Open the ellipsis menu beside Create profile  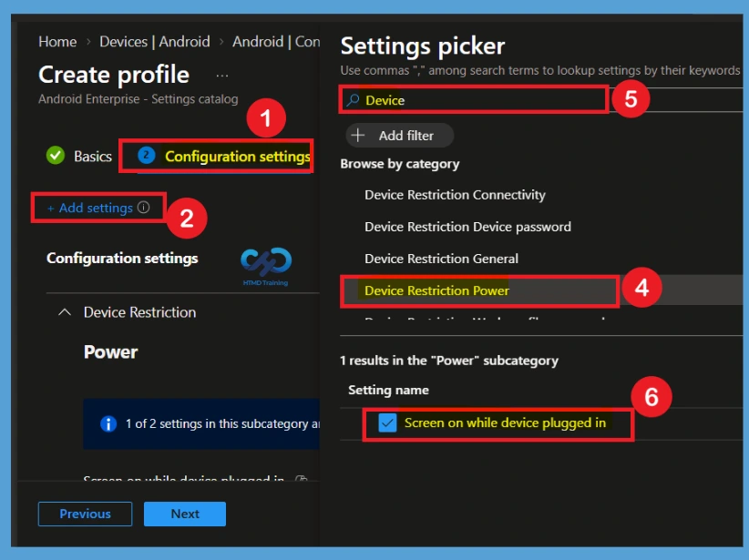pyautogui.click(x=222, y=76)
